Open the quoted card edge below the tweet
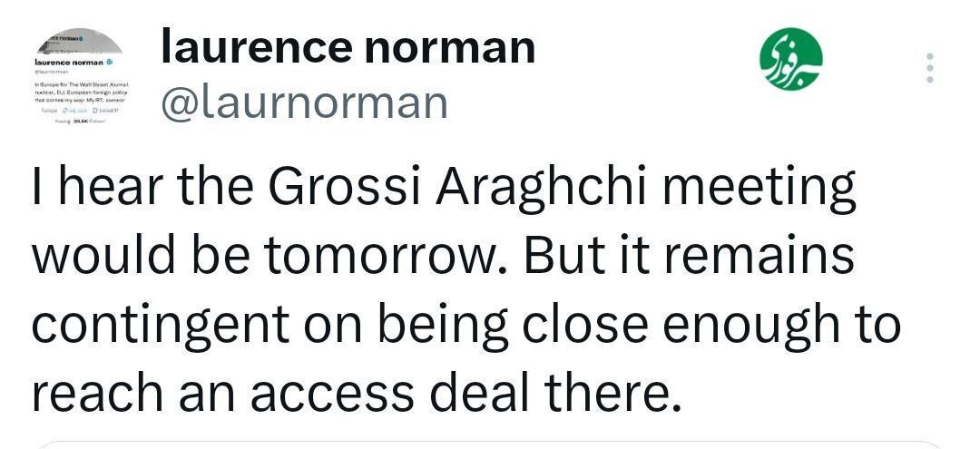This screenshot has height=449, width=980. (490, 444)
